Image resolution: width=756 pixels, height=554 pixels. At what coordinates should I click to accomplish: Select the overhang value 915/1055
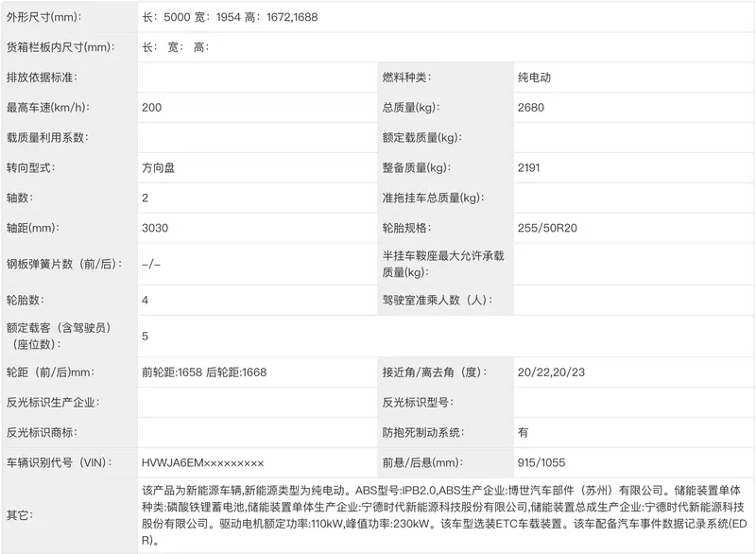pyautogui.click(x=541, y=462)
